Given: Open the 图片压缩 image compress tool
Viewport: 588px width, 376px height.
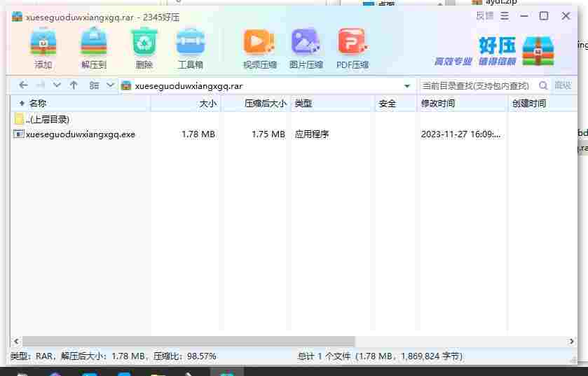Looking at the screenshot, I should click(306, 49).
